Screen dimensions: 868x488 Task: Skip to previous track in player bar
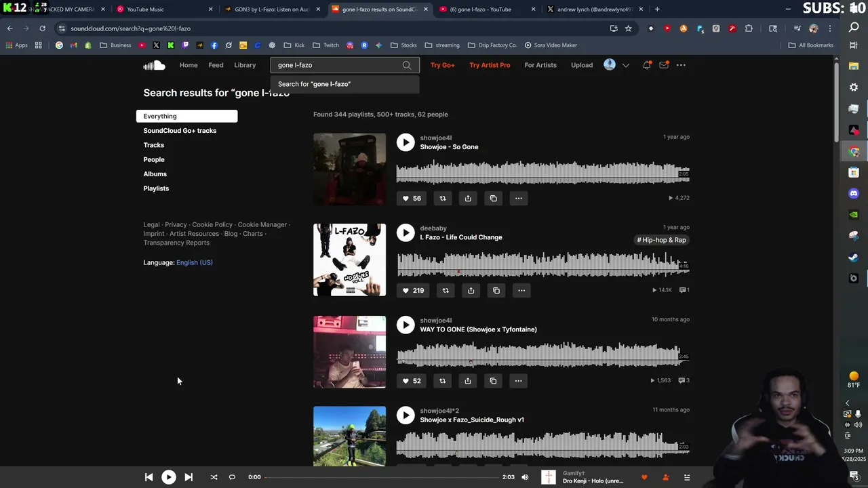[x=149, y=477]
